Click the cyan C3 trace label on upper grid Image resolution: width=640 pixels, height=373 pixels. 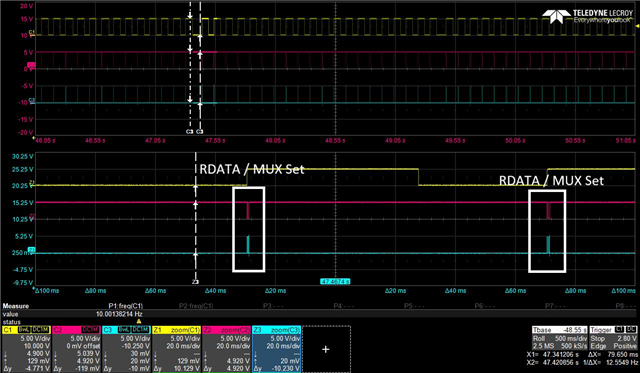click(31, 100)
